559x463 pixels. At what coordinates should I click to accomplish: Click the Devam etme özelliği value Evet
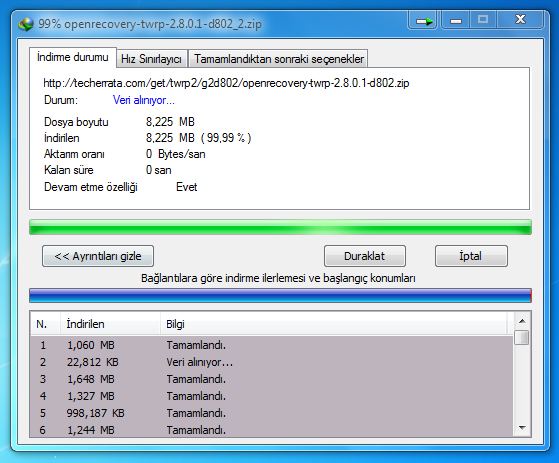pos(186,187)
